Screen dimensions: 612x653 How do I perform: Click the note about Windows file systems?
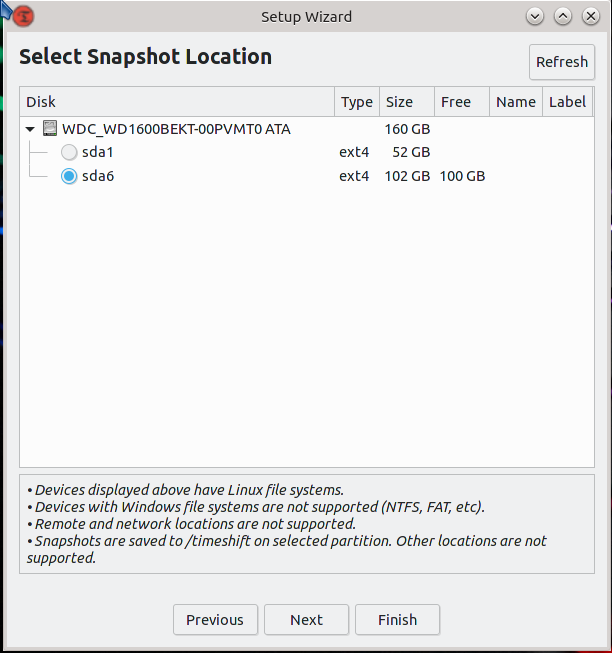[x=256, y=507]
